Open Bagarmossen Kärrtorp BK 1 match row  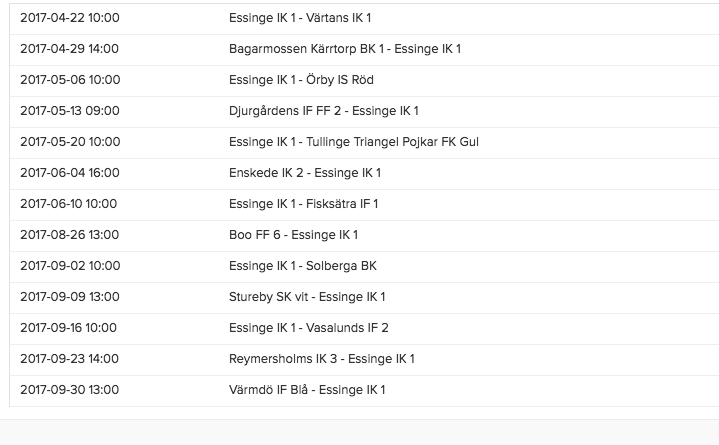[344, 49]
